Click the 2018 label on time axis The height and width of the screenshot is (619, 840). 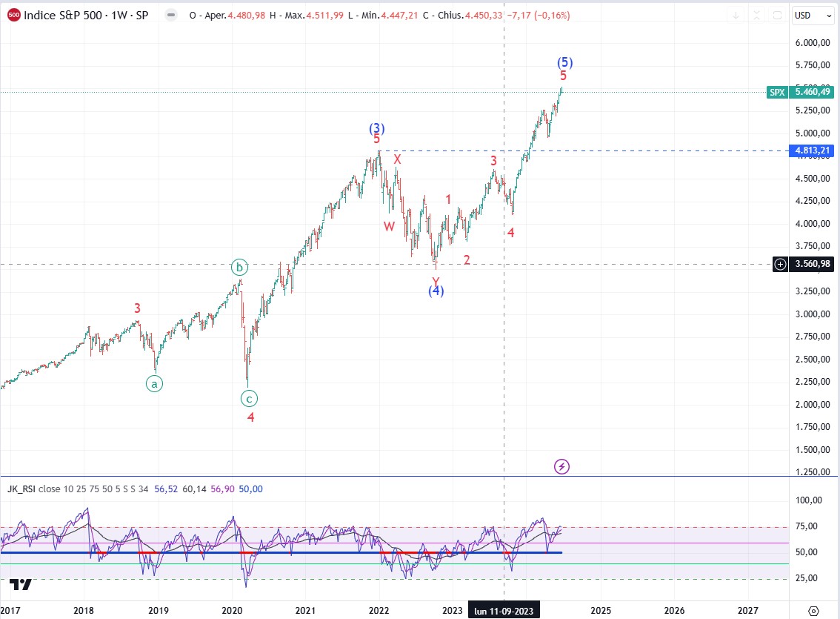point(84,610)
